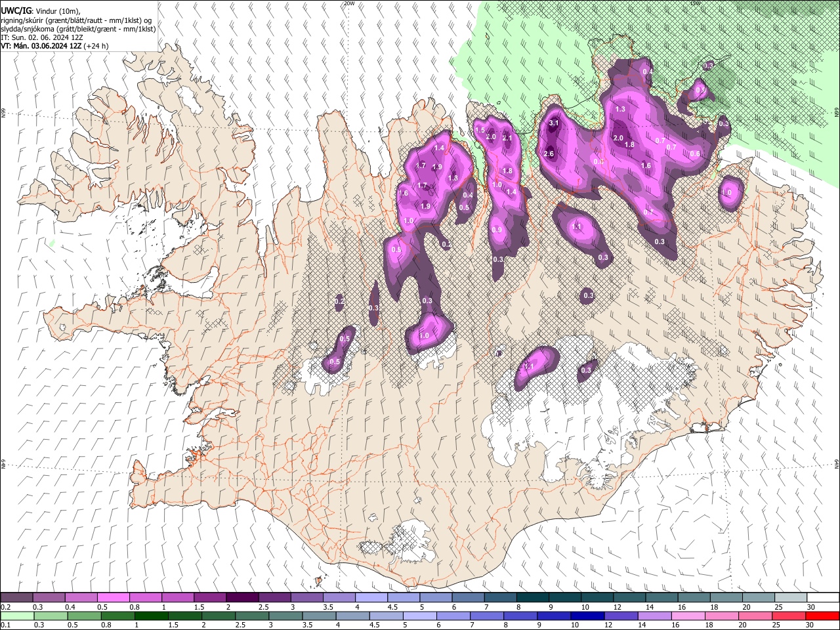
Task: Pick the upper legend light blue swatch at 4
Action: click(x=371, y=598)
